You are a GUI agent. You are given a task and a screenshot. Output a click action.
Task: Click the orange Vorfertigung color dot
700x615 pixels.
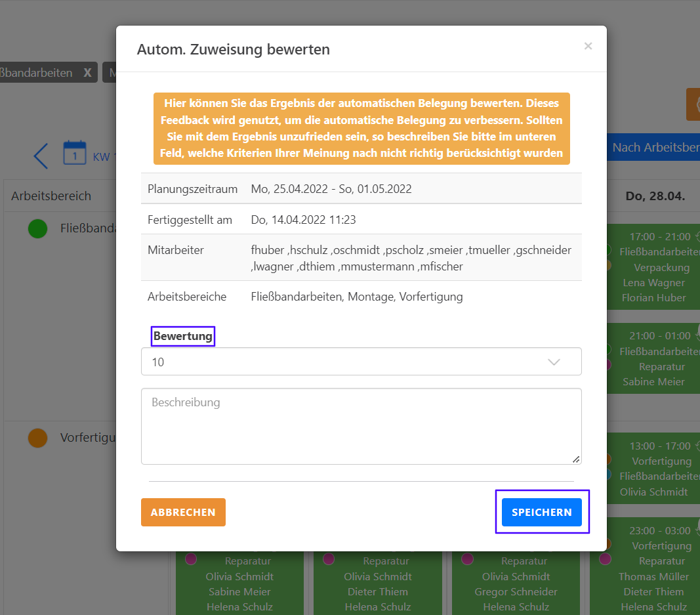click(x=38, y=438)
